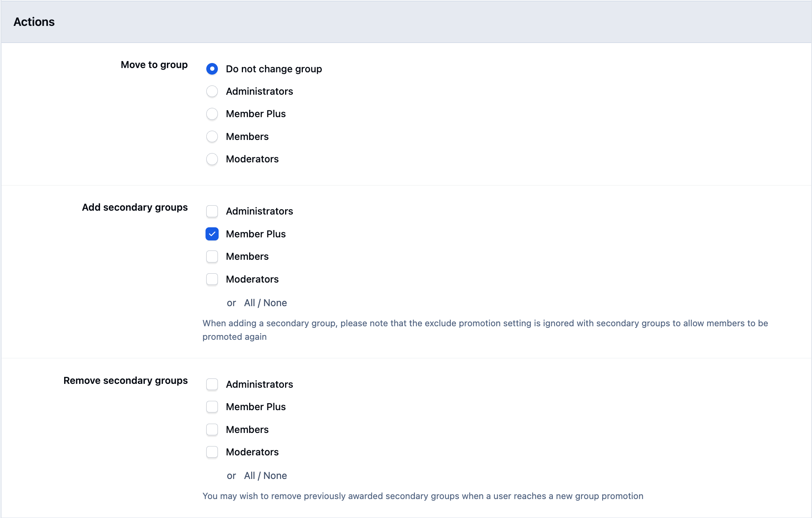Click the Add secondary groups label
Image resolution: width=812 pixels, height=518 pixels.
point(135,207)
